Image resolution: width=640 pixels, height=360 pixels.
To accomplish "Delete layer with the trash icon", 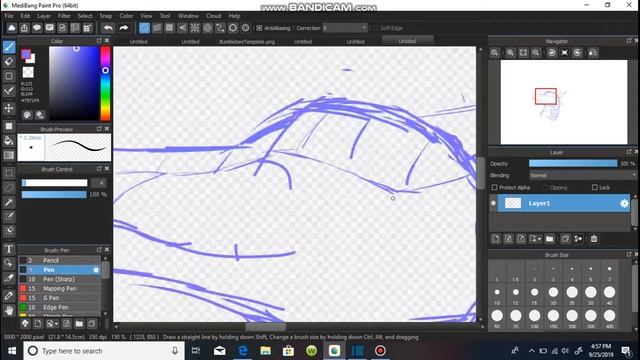I will tap(594, 239).
